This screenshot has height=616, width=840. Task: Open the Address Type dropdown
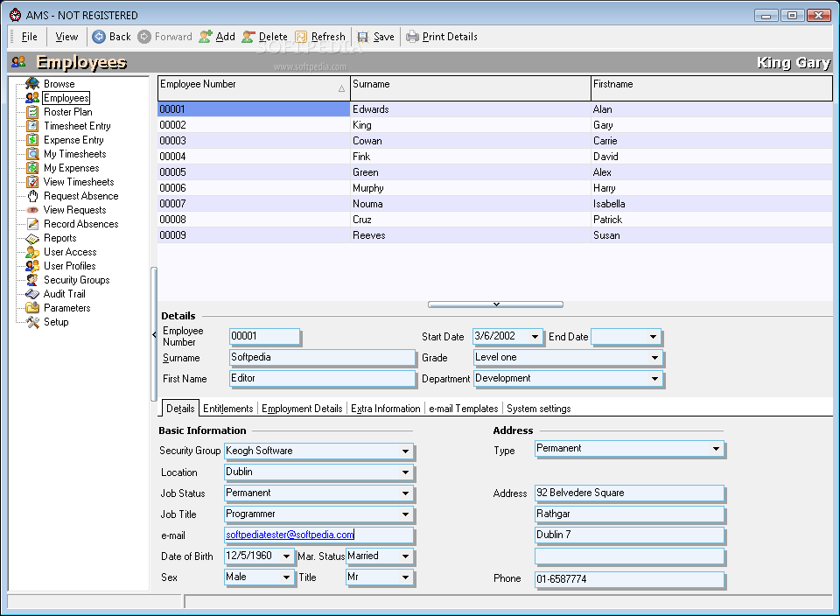click(716, 448)
